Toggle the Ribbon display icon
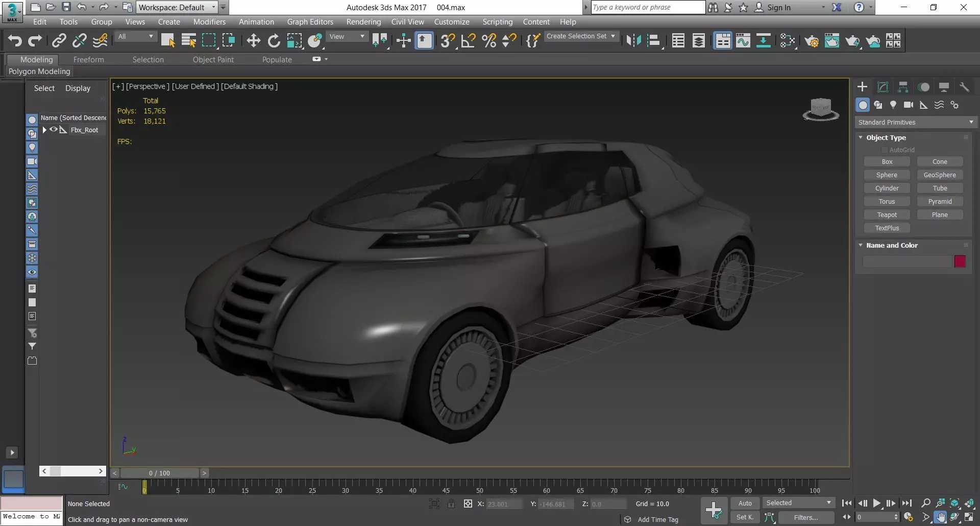 (723, 41)
